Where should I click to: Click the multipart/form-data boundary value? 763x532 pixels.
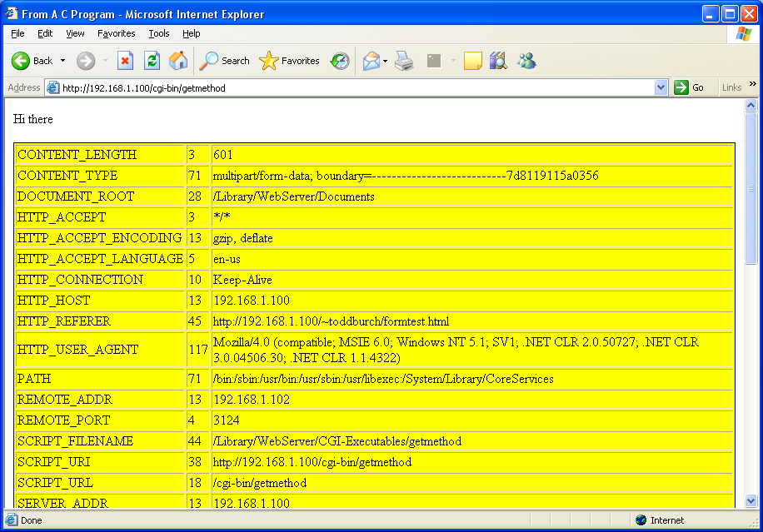pos(406,176)
